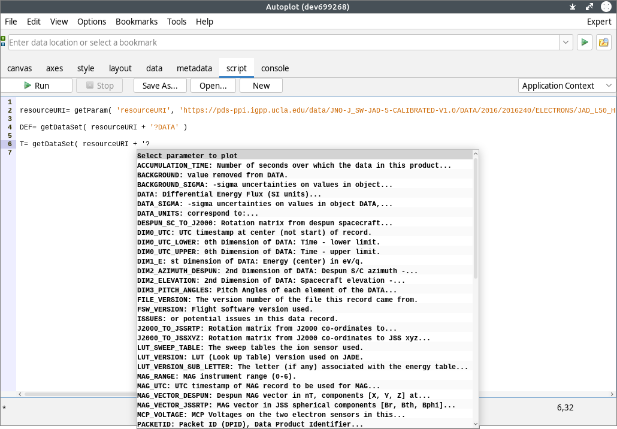Select PACKETID data product identifier entry
Screen dimensions: 617x429
305,424
